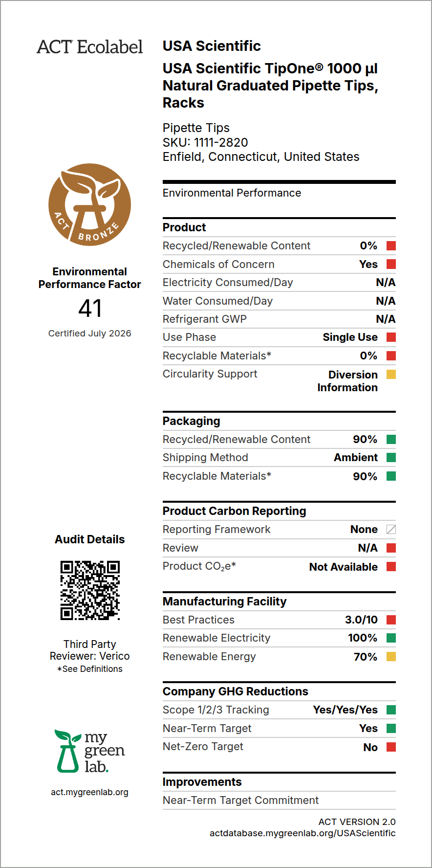Click the ACT Bronze badge logo
The image size is (432, 868).
90,204
